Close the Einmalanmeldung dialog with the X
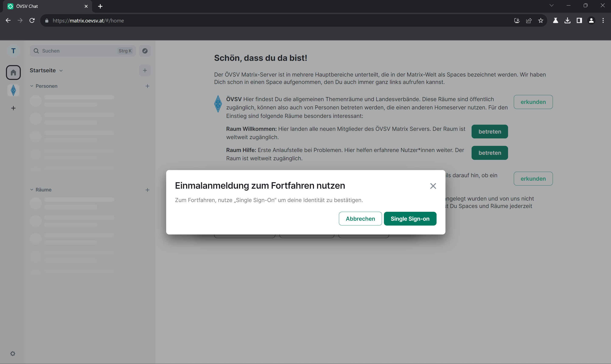The width and height of the screenshot is (611, 364). 433,186
